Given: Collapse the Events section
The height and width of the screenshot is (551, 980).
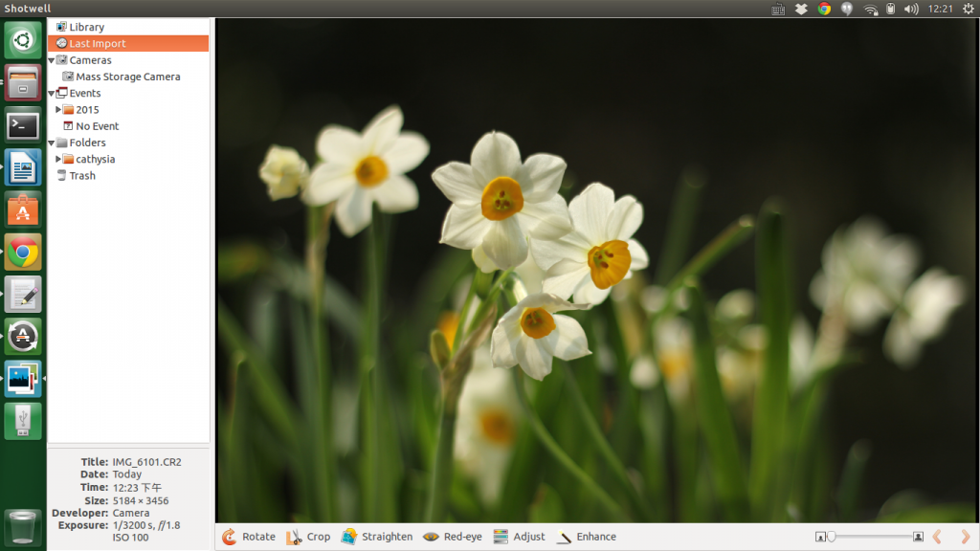Looking at the screenshot, I should click(52, 94).
